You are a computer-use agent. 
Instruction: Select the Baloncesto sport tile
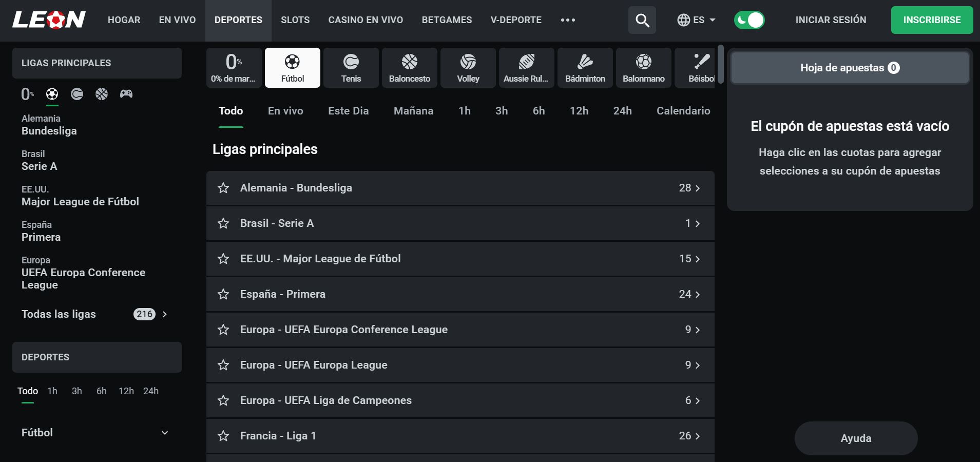[410, 68]
